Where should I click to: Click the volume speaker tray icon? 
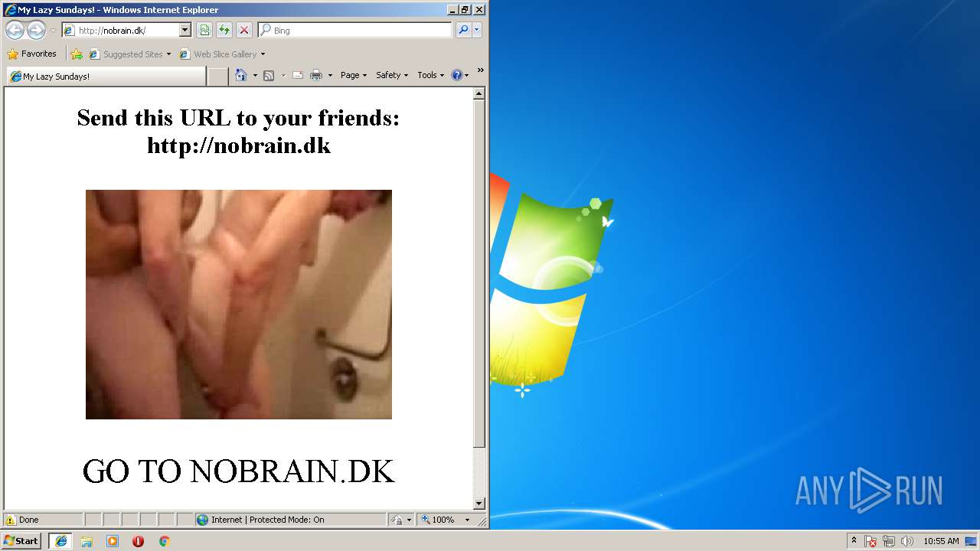pyautogui.click(x=907, y=541)
